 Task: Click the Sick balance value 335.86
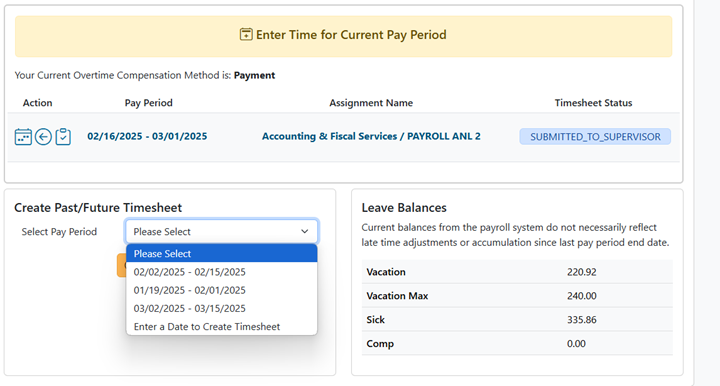(581, 319)
